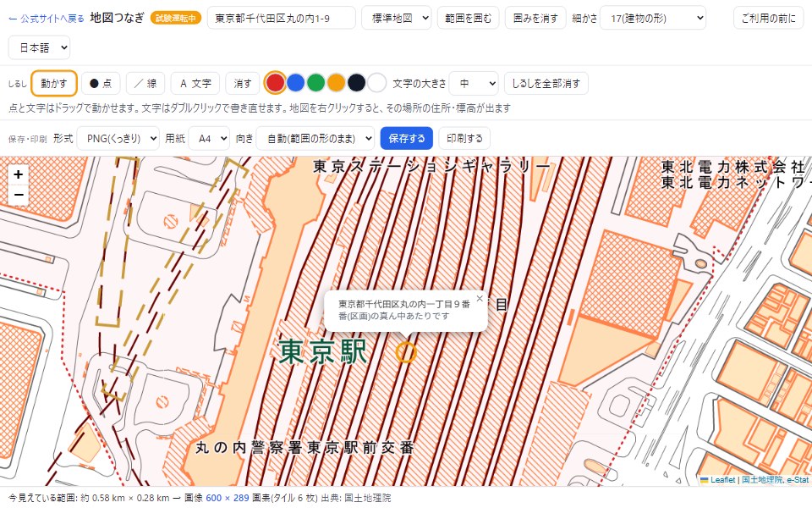This screenshot has height=508, width=812.
Task: Open the 日本語 language dropdown
Action: pos(40,47)
